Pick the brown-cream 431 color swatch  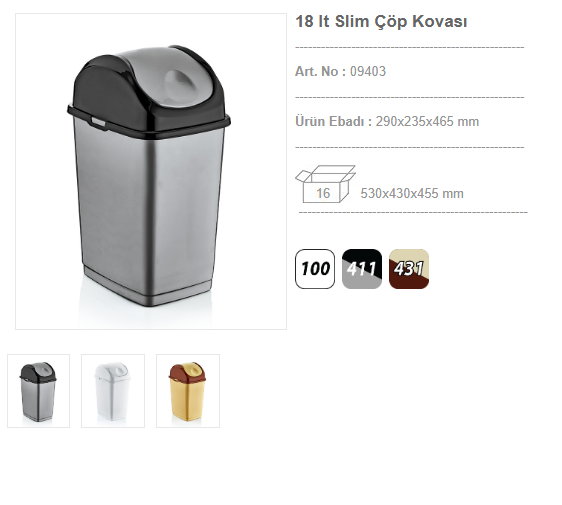click(x=409, y=269)
